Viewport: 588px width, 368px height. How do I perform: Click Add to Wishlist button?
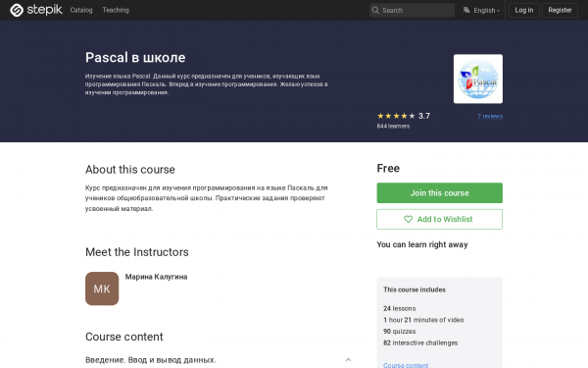tap(439, 219)
